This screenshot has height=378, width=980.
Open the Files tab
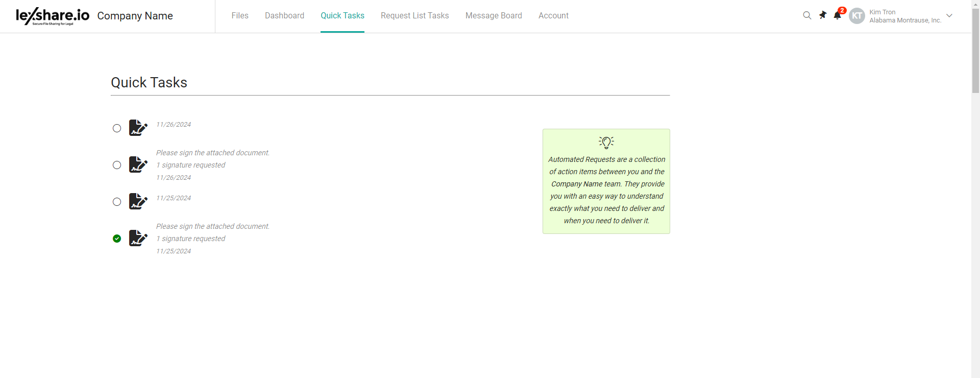coord(240,16)
